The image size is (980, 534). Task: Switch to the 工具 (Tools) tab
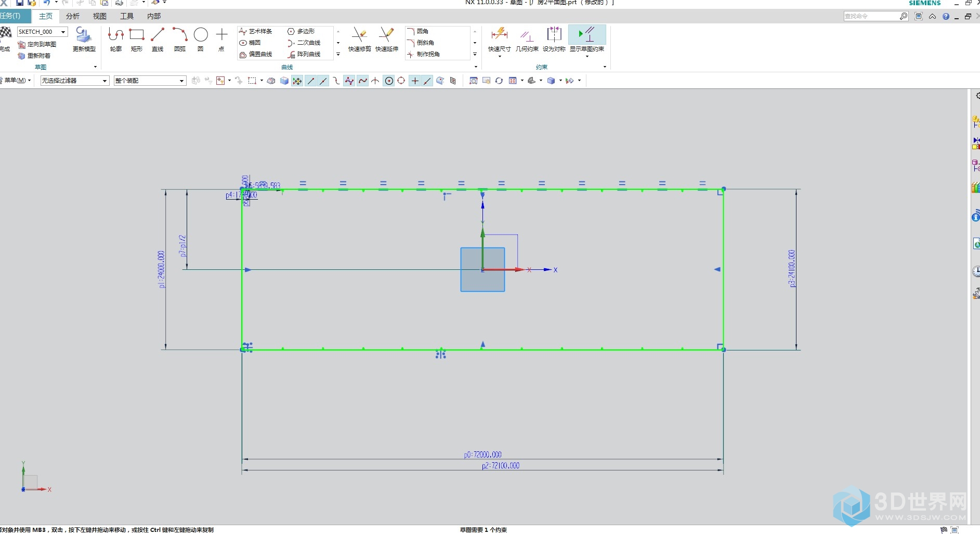tap(127, 16)
